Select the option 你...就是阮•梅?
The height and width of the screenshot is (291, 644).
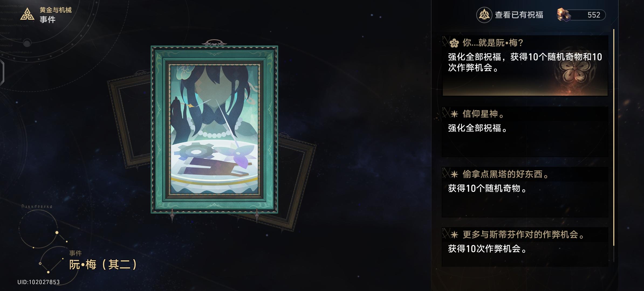[525, 65]
